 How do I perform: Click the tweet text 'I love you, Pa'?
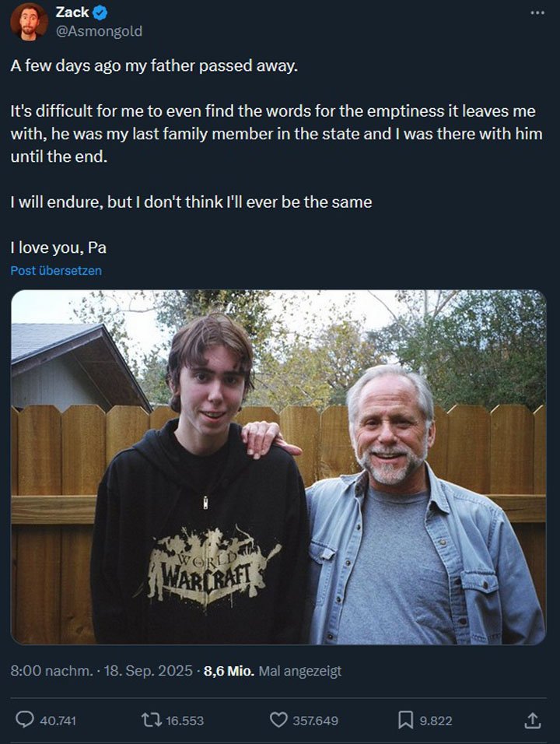point(58,248)
